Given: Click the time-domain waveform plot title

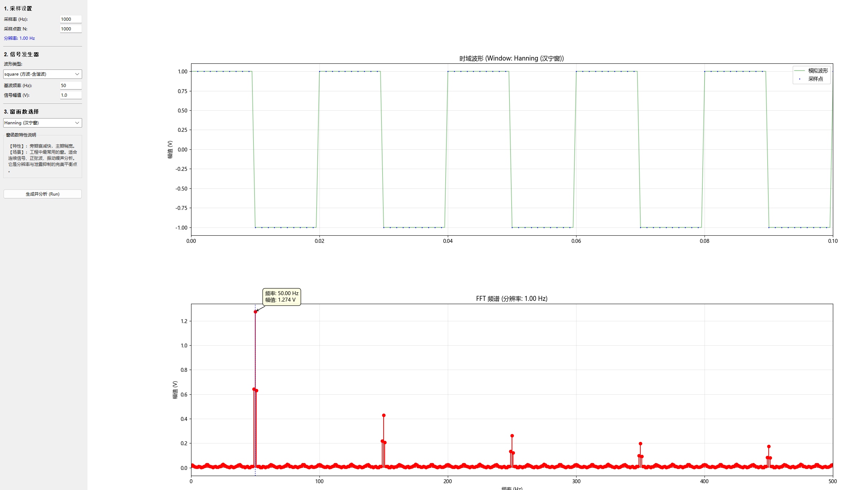Looking at the screenshot, I should [512, 58].
